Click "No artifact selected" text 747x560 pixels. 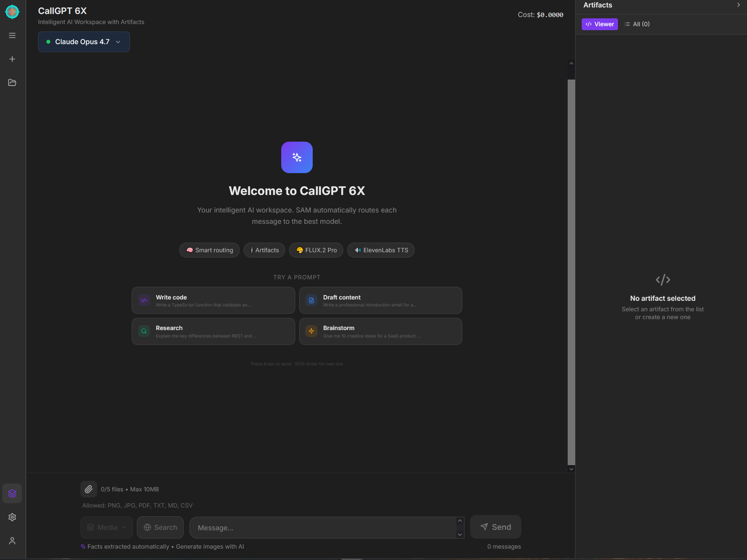pyautogui.click(x=663, y=298)
